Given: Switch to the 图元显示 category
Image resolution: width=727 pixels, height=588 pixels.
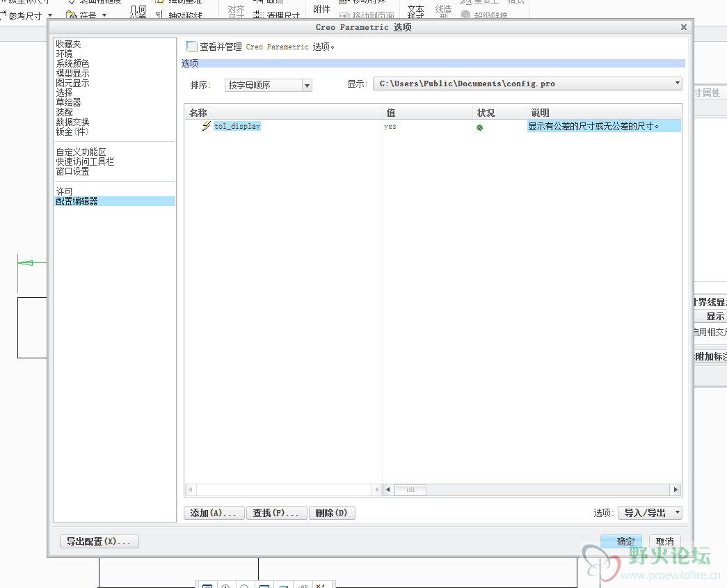Looking at the screenshot, I should pos(72,83).
